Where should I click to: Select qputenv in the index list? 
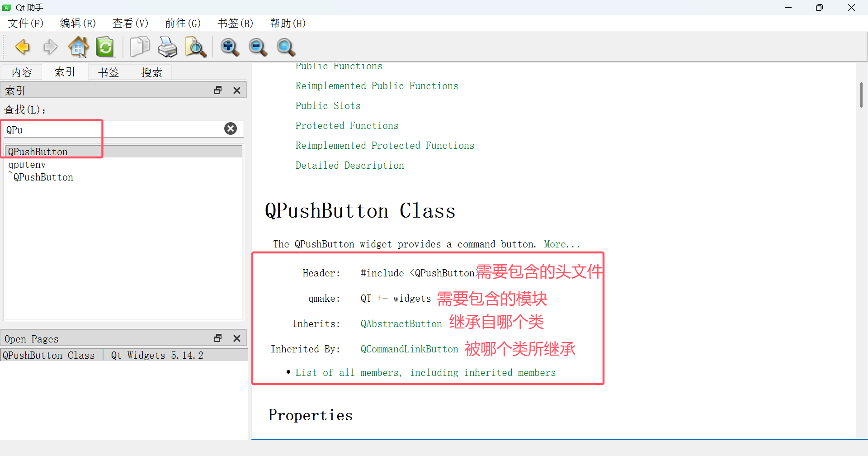click(124, 164)
